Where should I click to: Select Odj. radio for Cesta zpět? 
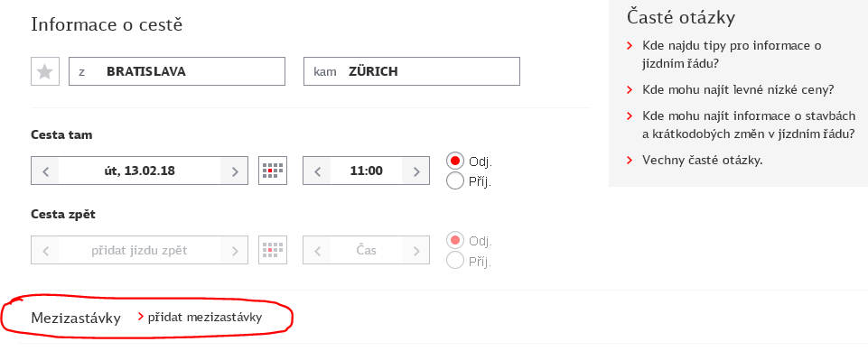tap(455, 240)
